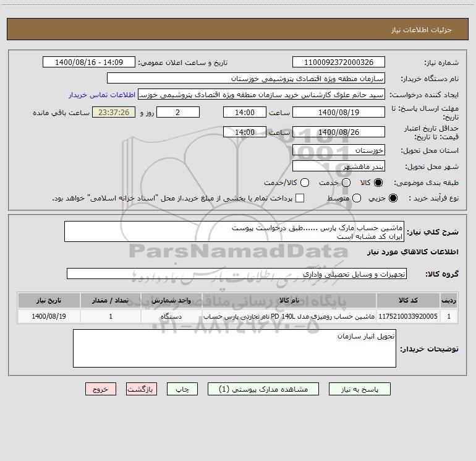The image size is (476, 461).
Task: Click the بازگشت back button
Action: tap(142, 389)
